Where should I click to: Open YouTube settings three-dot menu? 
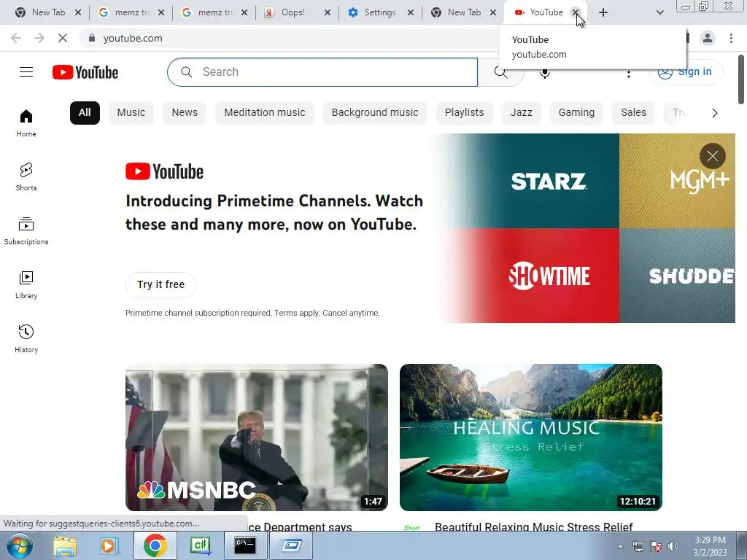coord(629,74)
